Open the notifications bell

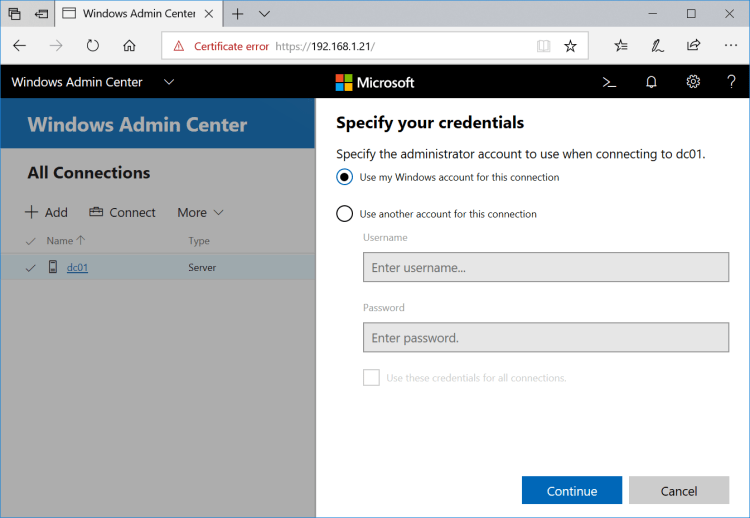click(x=651, y=82)
